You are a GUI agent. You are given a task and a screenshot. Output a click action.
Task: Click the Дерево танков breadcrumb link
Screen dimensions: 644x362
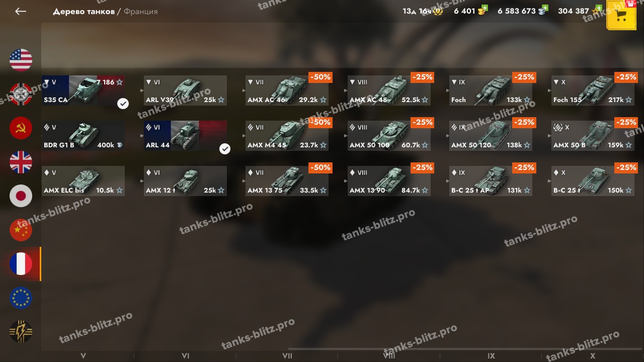84,11
